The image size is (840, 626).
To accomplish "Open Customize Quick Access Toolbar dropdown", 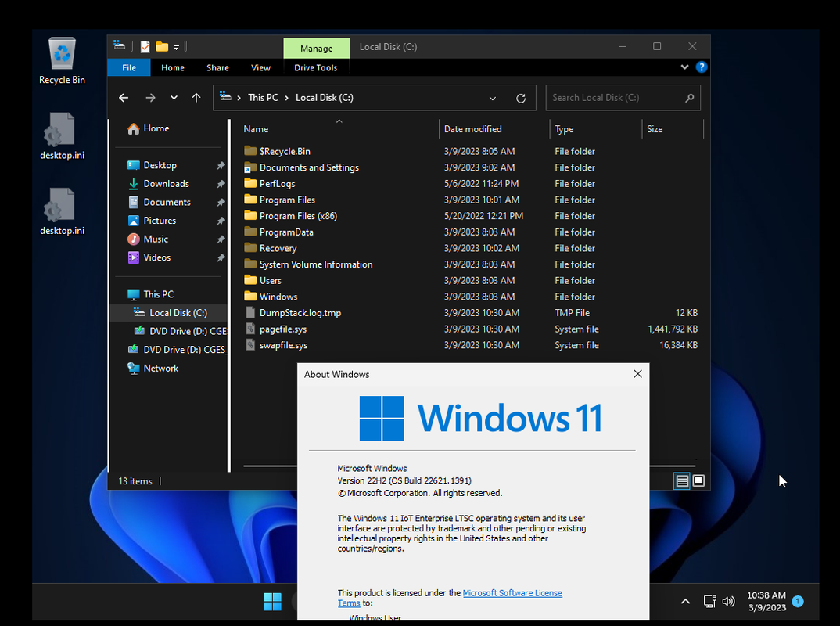I will 176,48.
